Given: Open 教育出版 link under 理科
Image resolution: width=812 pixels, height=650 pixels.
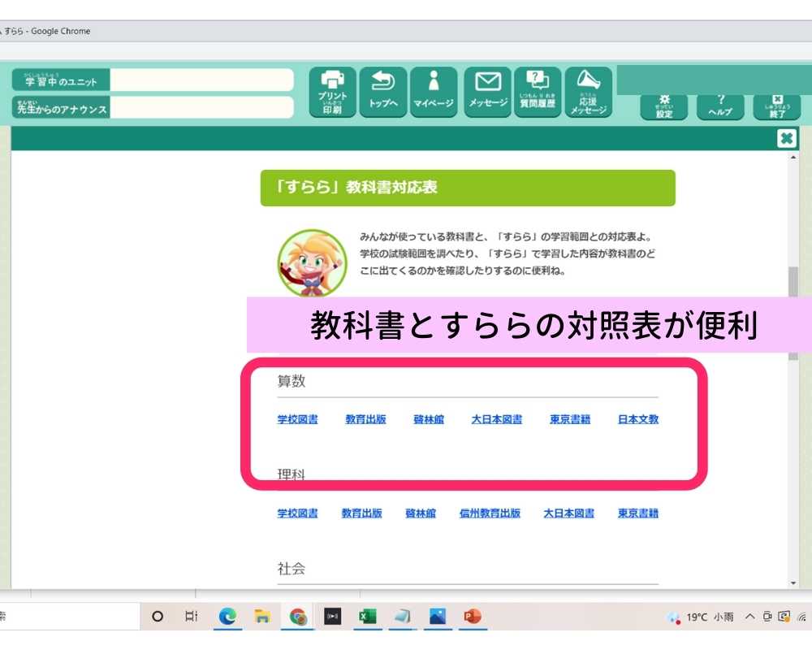Looking at the screenshot, I should click(x=361, y=513).
